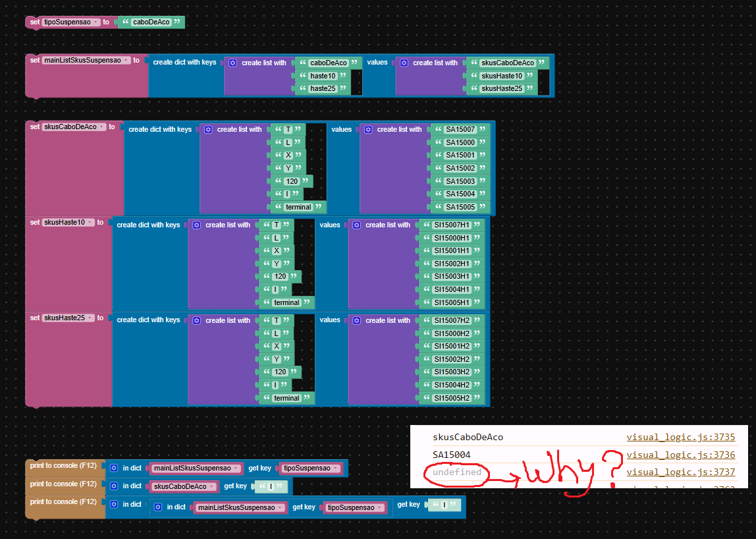Image resolution: width=756 pixels, height=539 pixels.
Task: Edit skusHaste10 text value in values list
Action: point(501,76)
